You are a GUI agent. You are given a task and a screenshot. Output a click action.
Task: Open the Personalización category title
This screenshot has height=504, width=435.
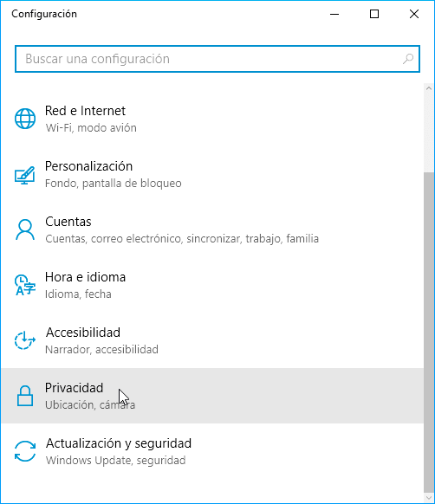coord(88,166)
